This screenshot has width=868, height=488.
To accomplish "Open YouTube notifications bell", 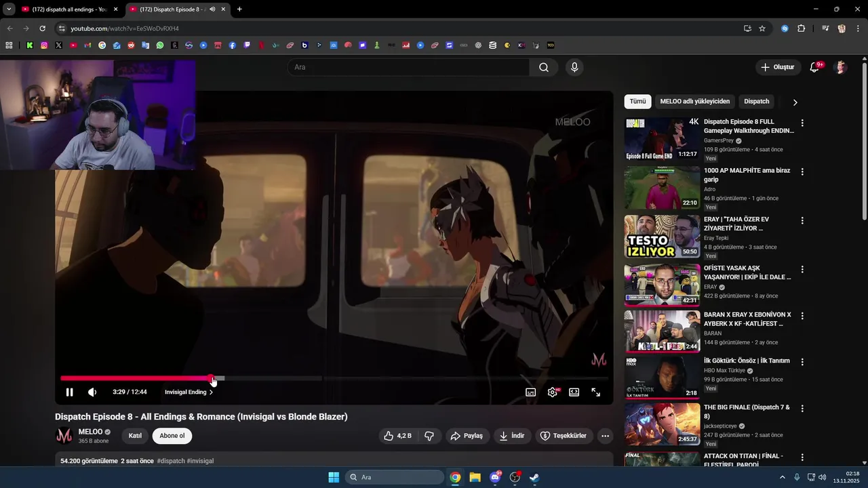I will [815, 67].
